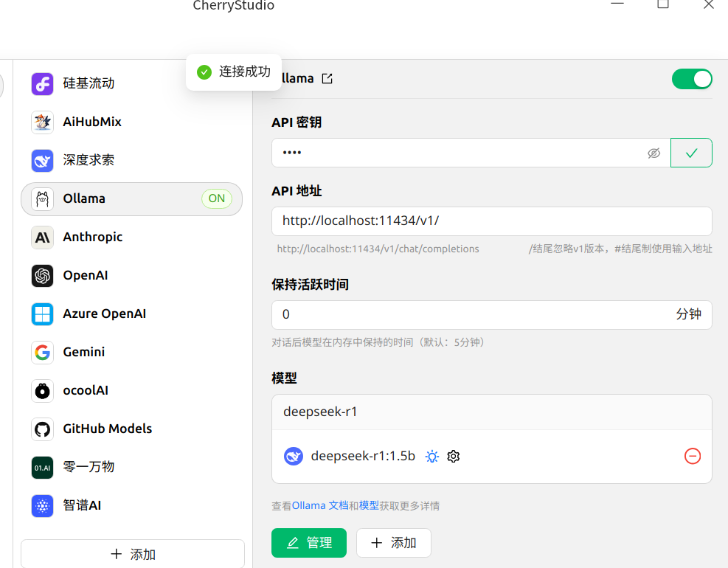Click the 连接成功 notification toast
The image size is (728, 568).
point(234,72)
